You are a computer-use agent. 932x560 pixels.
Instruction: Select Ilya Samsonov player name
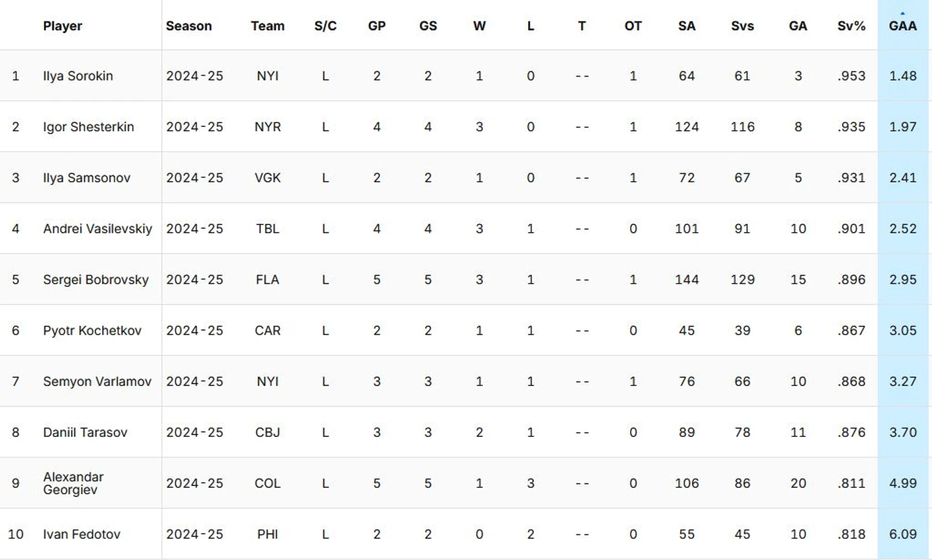86,178
